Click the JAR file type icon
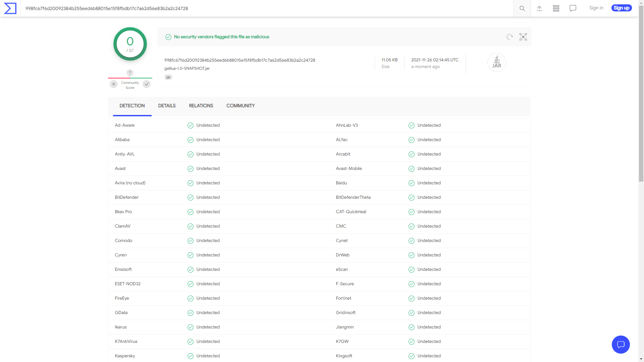The image size is (644, 362). pos(496,62)
